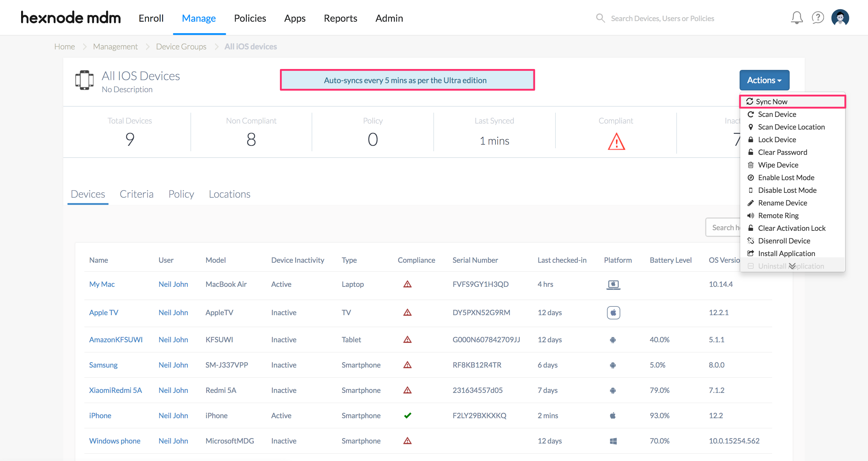The width and height of the screenshot is (868, 461).
Task: Open the Samsung device link
Action: point(103,365)
